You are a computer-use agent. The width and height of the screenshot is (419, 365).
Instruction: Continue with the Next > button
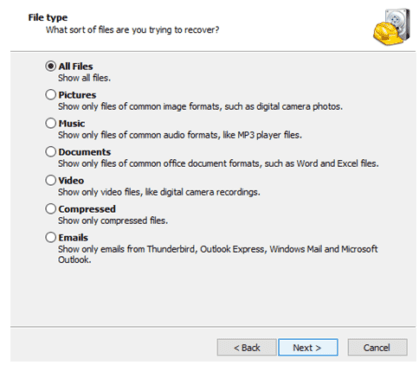[308, 348]
